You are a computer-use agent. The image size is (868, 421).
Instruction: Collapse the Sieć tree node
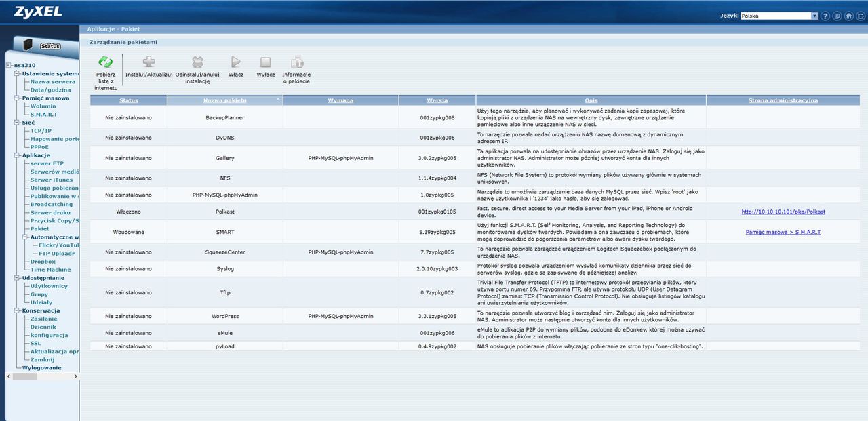[16, 123]
